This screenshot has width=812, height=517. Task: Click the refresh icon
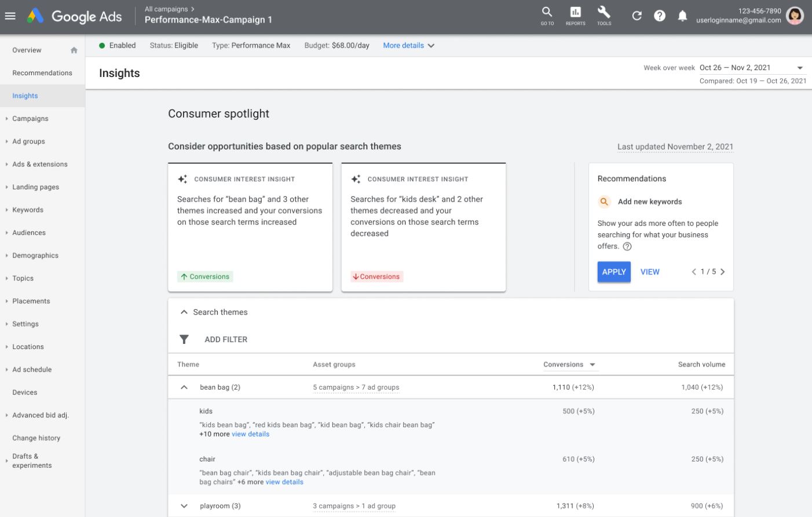(637, 16)
